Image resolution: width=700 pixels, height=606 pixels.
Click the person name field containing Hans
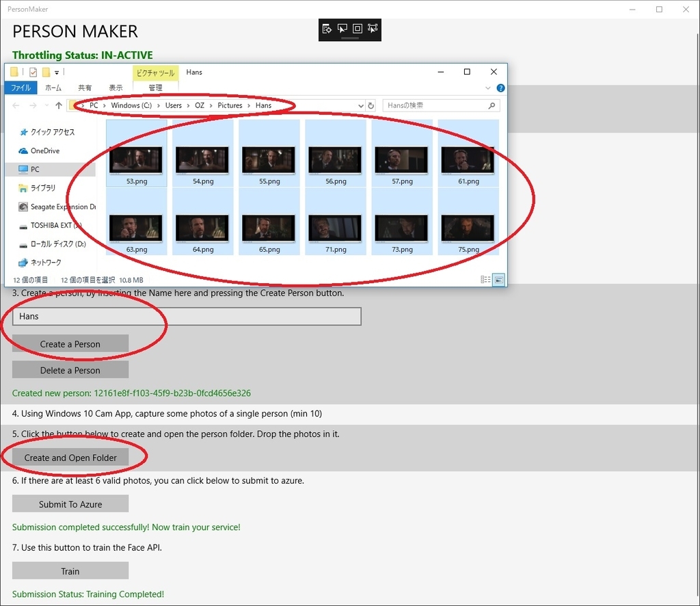(187, 316)
